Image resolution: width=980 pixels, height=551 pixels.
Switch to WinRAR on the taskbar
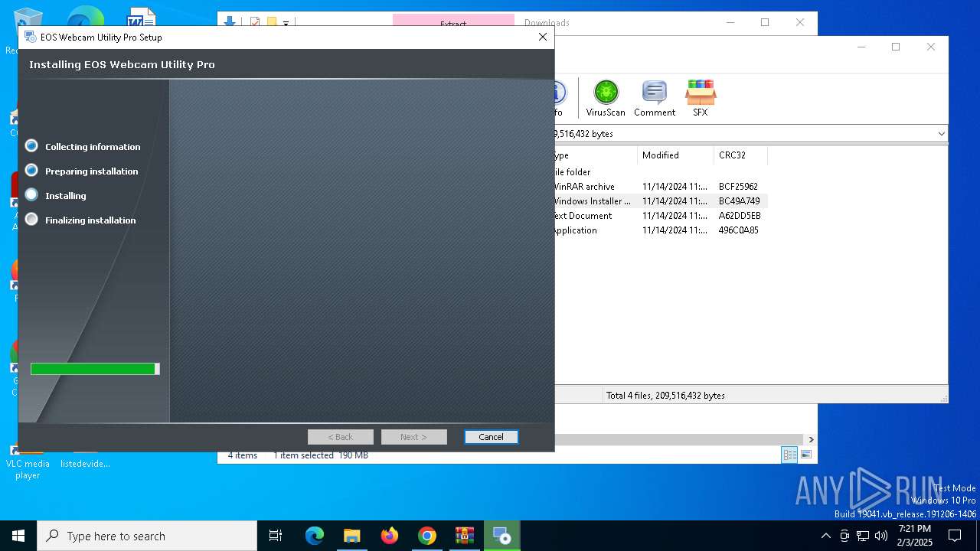(464, 536)
